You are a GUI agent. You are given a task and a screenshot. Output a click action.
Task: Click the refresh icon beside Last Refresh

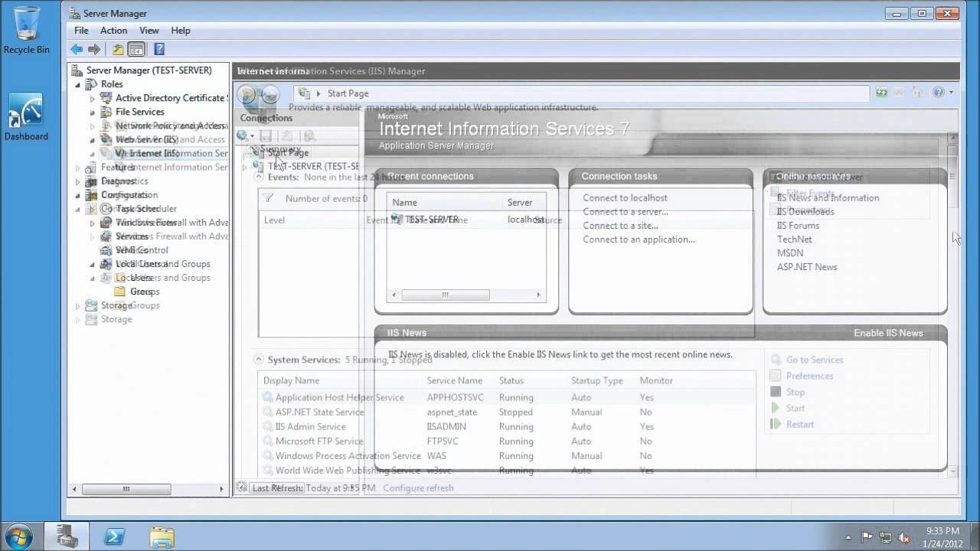coord(242,487)
